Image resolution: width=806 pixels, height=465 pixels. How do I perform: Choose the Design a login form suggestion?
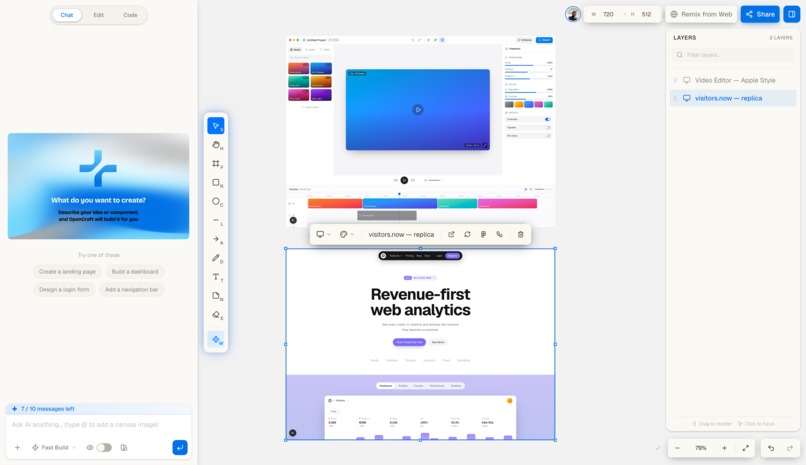64,289
